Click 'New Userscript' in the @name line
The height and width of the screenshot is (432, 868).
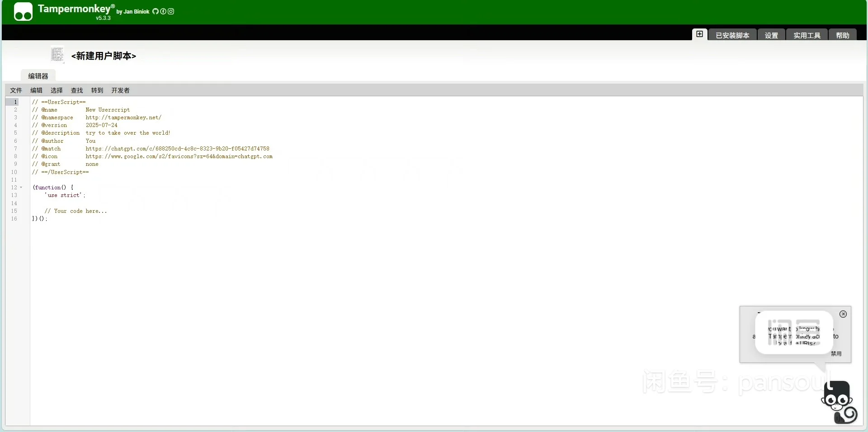108,110
